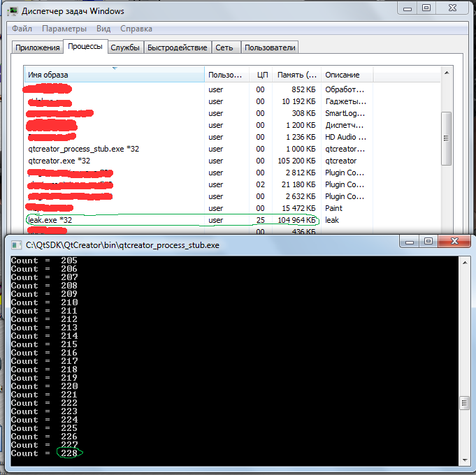This screenshot has height=475, width=476.
Task: Open the Вид menu
Action: tap(103, 29)
